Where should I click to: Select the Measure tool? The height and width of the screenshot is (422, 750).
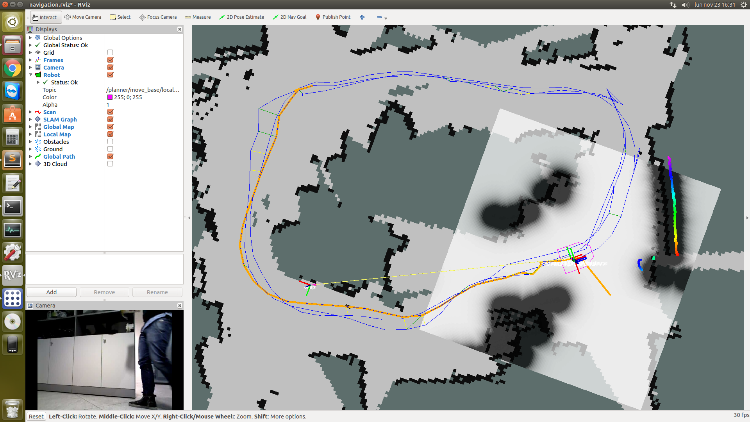pos(198,17)
